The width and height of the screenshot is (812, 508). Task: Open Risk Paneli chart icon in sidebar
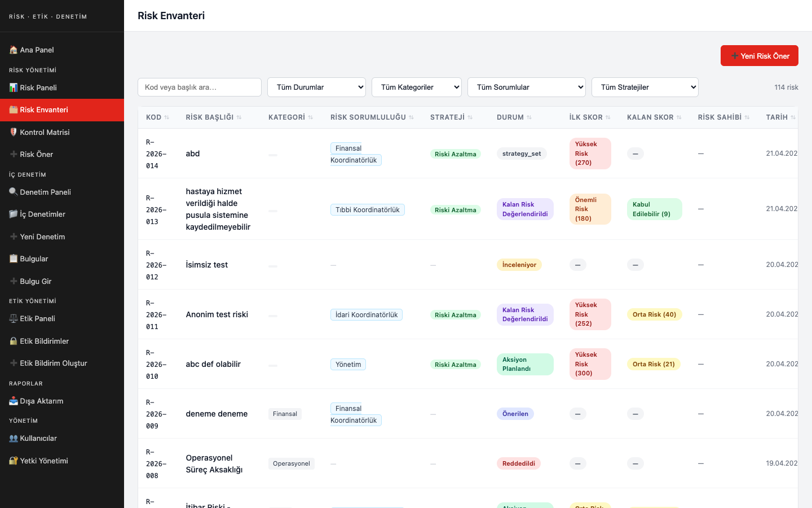(x=14, y=87)
